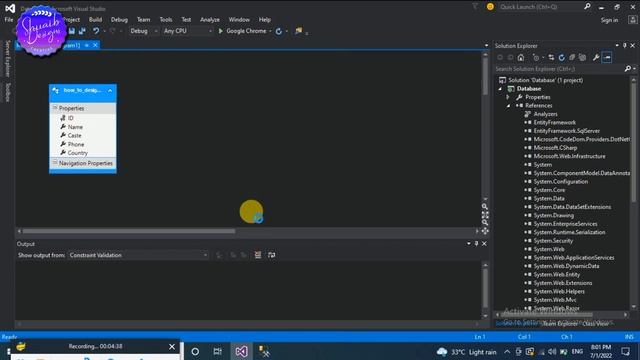Click the Pending Changes Filter clock icon
640x360 pixels.
536,58
